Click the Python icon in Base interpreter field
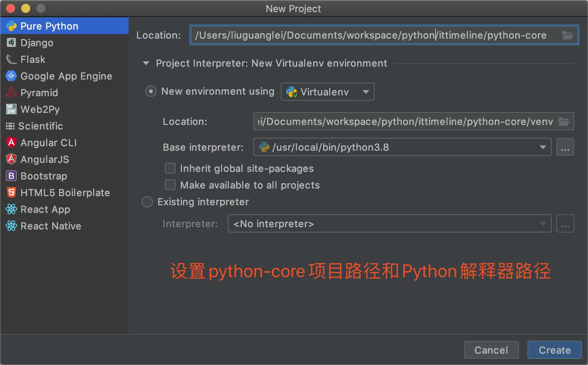 click(x=264, y=147)
